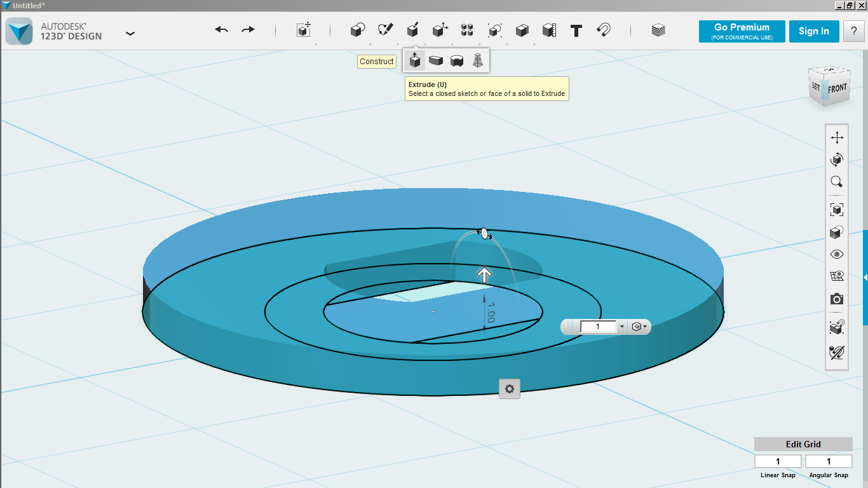This screenshot has height=488, width=868.
Task: Click the 1.00 dimension label on model
Action: [x=491, y=312]
